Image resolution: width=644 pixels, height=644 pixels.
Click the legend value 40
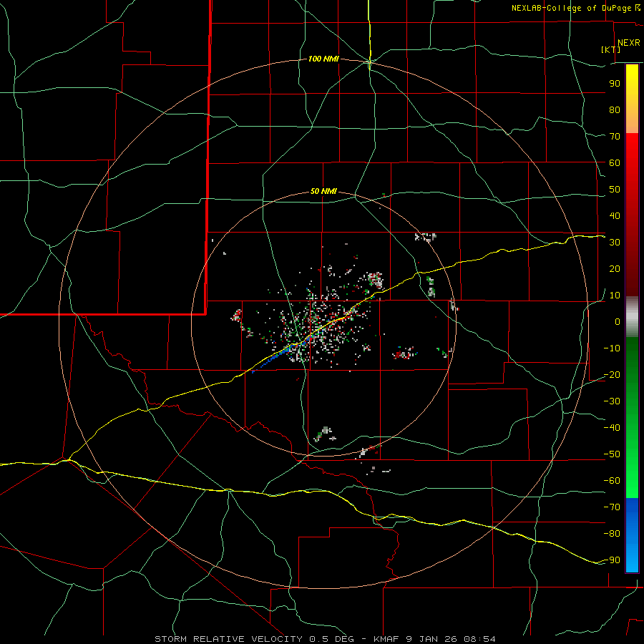615,216
